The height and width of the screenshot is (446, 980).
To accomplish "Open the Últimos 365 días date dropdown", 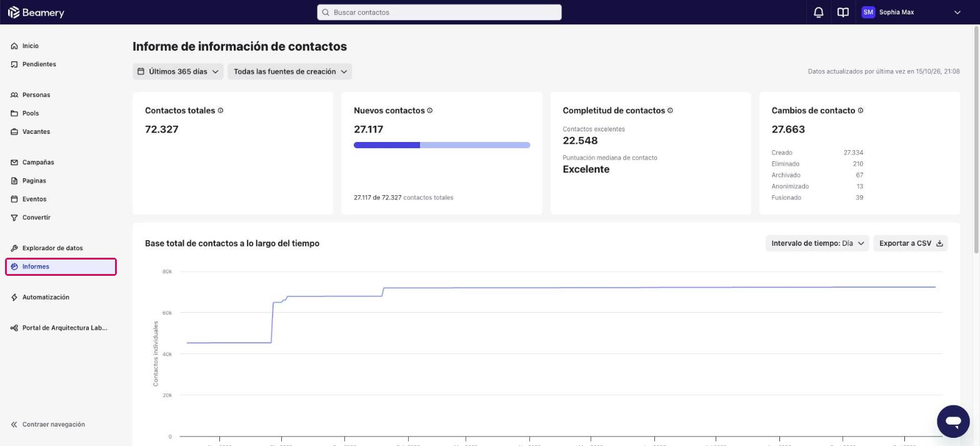I will click(178, 72).
